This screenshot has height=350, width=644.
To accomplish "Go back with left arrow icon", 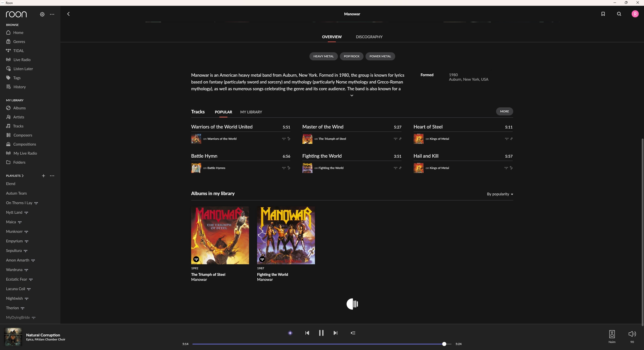I will tap(68, 14).
